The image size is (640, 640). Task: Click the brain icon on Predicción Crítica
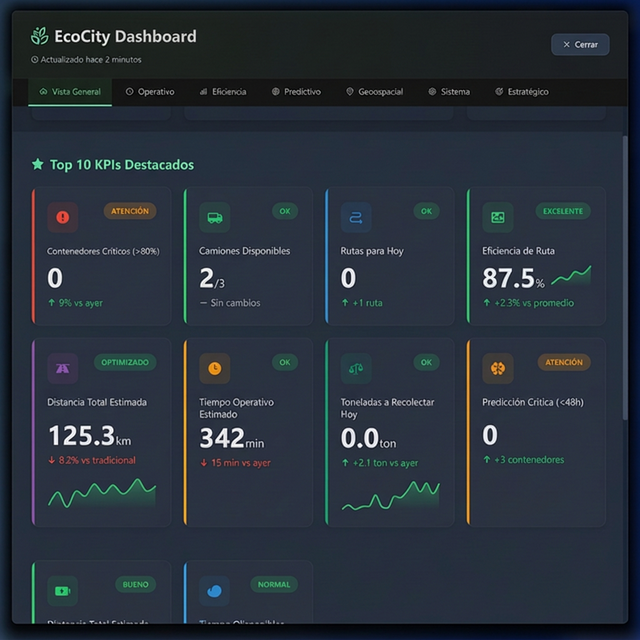tap(498, 368)
